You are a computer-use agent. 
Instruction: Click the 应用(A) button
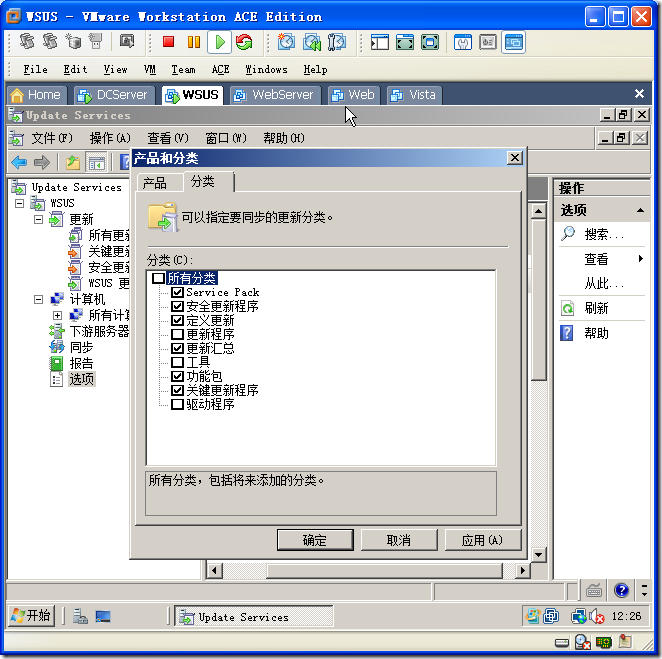(483, 540)
